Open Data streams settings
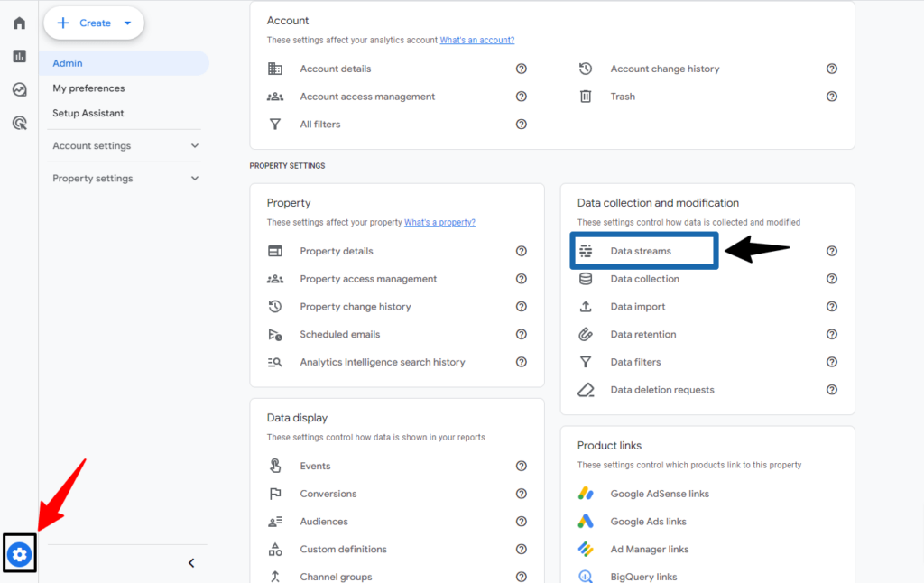Viewport: 924px width, 583px height. pos(641,251)
